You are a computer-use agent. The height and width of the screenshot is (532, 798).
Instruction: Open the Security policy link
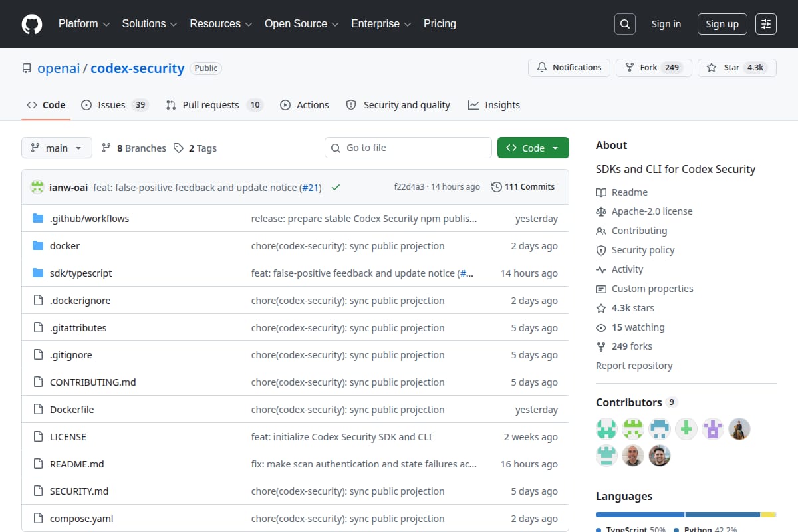coord(635,250)
